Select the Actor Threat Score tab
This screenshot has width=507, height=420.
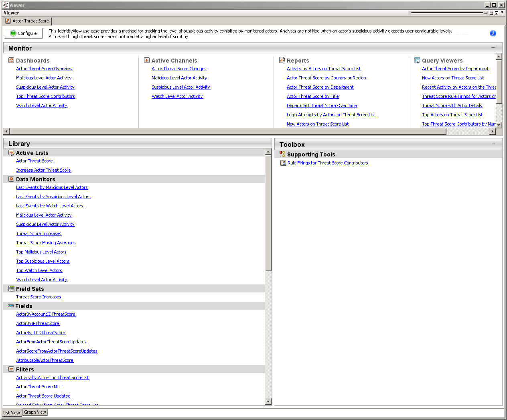pos(27,21)
